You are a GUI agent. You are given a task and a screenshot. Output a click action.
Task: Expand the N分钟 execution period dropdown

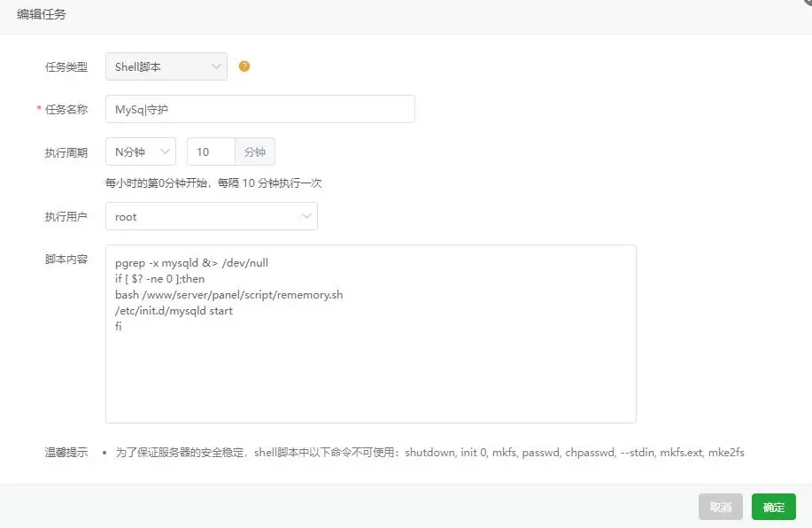pyautogui.click(x=141, y=151)
